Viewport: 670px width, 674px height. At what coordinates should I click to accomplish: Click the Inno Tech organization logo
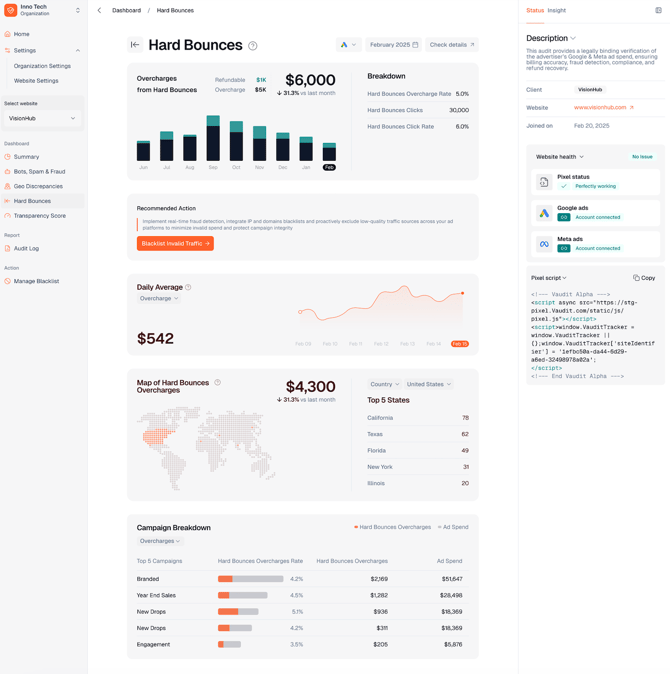pos(10,10)
